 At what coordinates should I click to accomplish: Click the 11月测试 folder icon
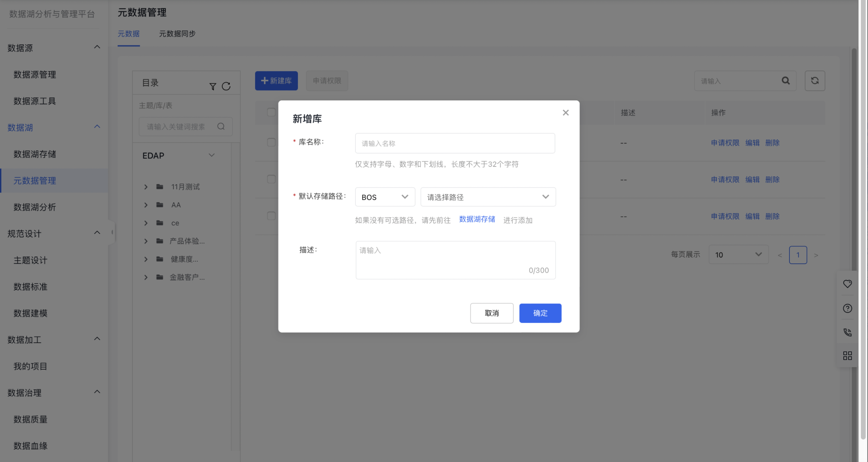pyautogui.click(x=160, y=187)
